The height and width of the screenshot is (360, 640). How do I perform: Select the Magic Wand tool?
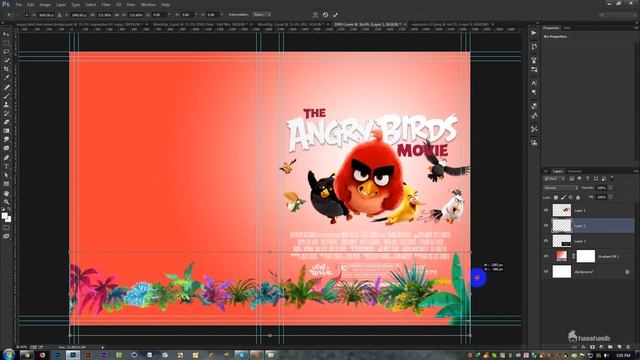click(6, 60)
